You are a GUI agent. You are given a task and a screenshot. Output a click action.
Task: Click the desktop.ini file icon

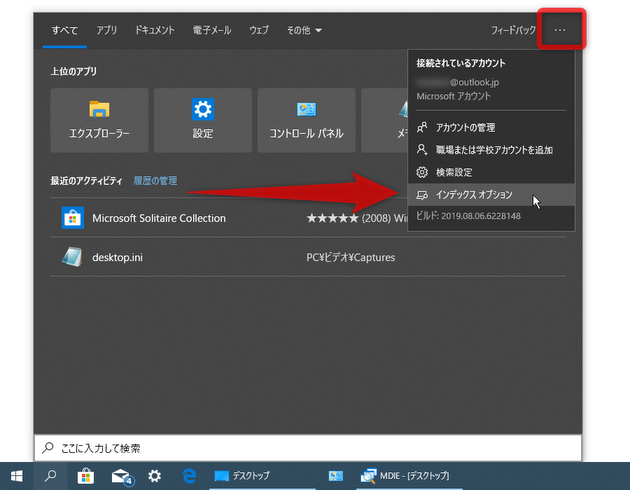tap(73, 257)
